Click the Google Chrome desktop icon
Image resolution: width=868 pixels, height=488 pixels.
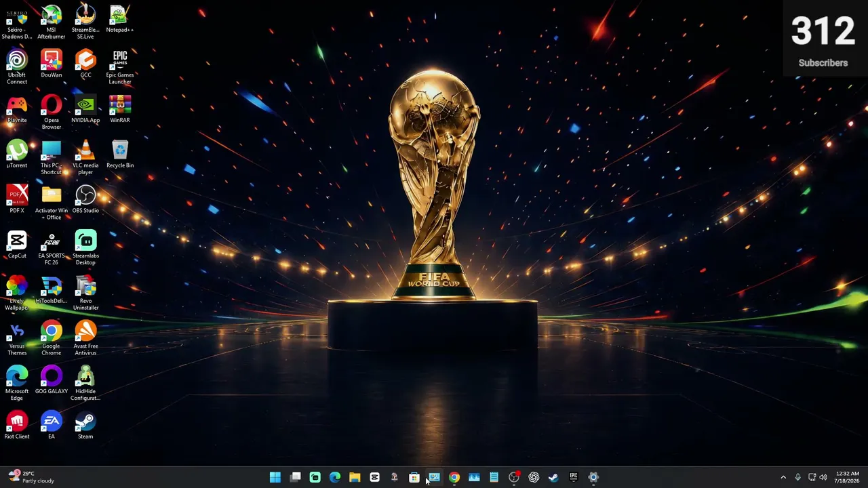[x=52, y=338]
